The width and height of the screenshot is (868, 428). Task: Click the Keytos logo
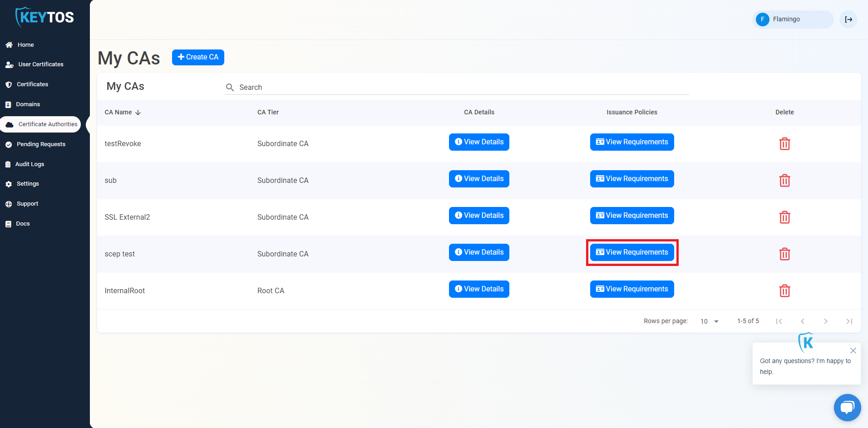pos(44,17)
